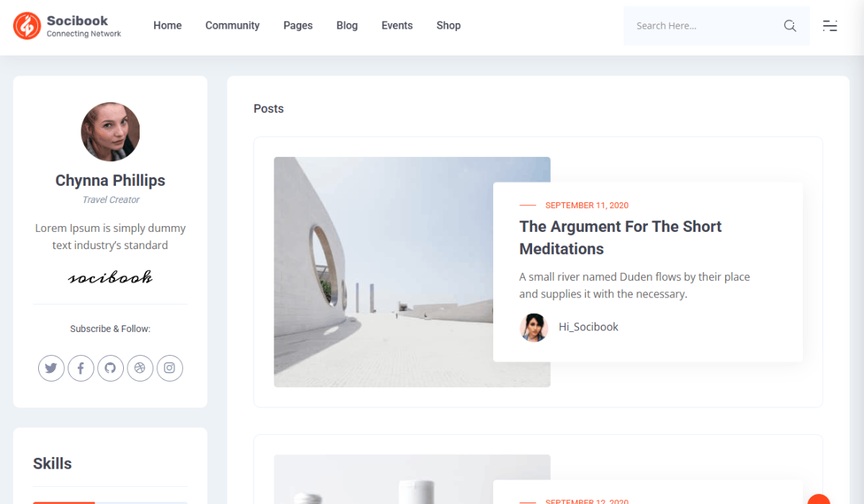Click into the Search Here field
864x504 pixels.
pyautogui.click(x=706, y=26)
